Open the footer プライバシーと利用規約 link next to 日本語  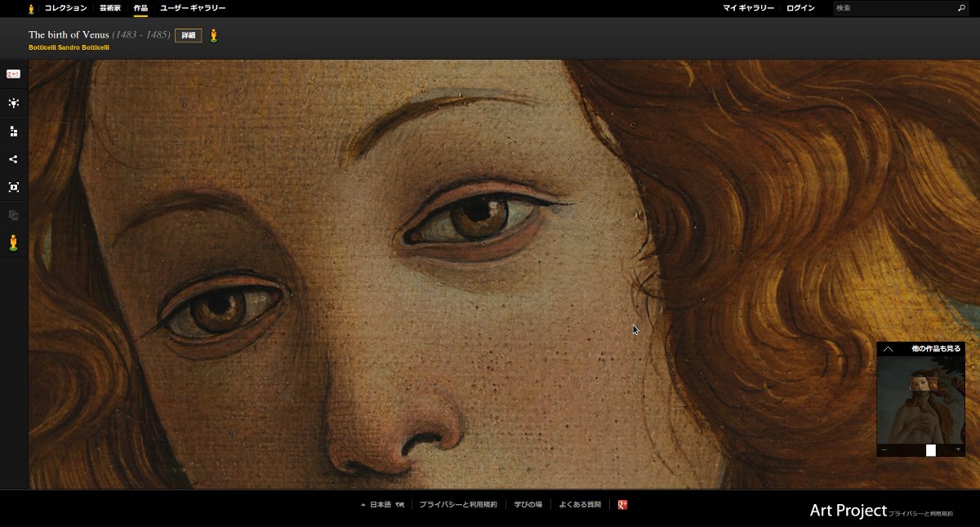tap(458, 505)
